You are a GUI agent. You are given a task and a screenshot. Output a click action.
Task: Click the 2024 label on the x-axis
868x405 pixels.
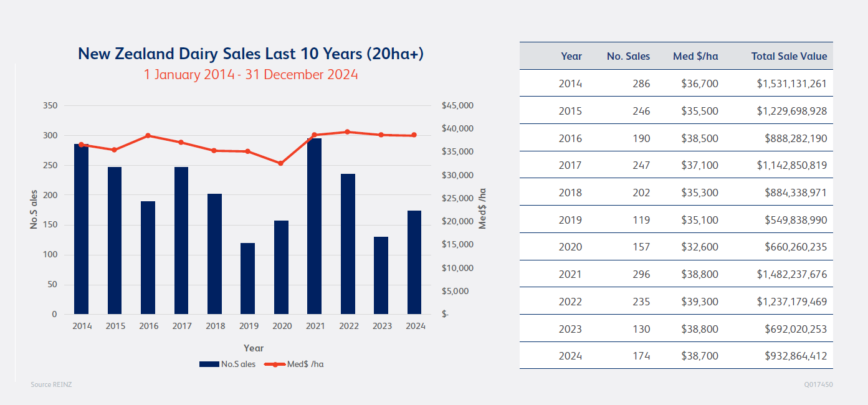point(414,326)
